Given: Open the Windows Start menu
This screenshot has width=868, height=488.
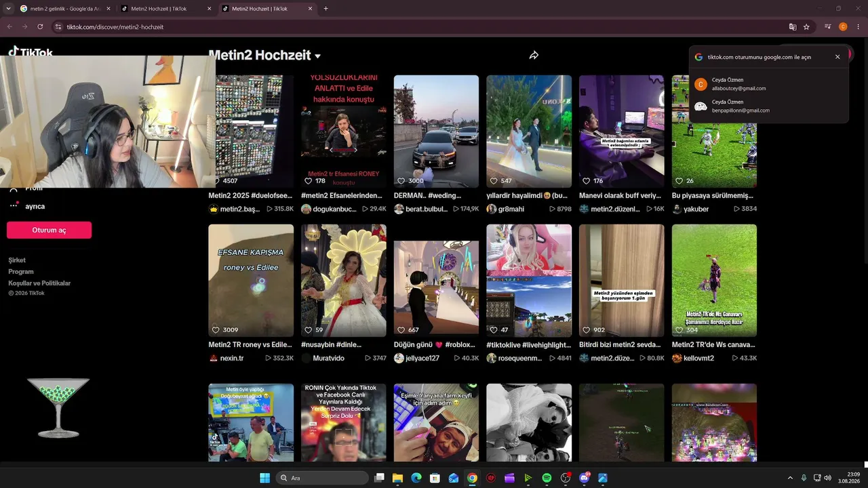Looking at the screenshot, I should point(264,478).
